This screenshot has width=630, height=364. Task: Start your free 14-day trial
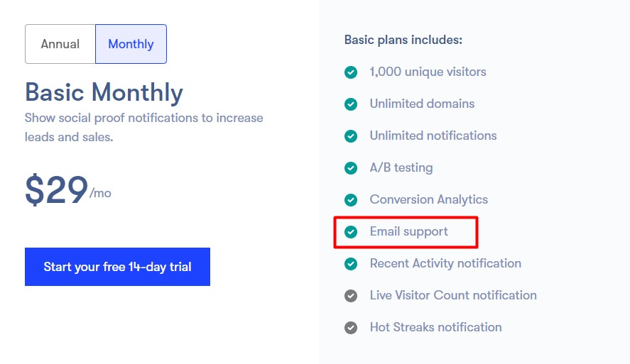click(117, 267)
